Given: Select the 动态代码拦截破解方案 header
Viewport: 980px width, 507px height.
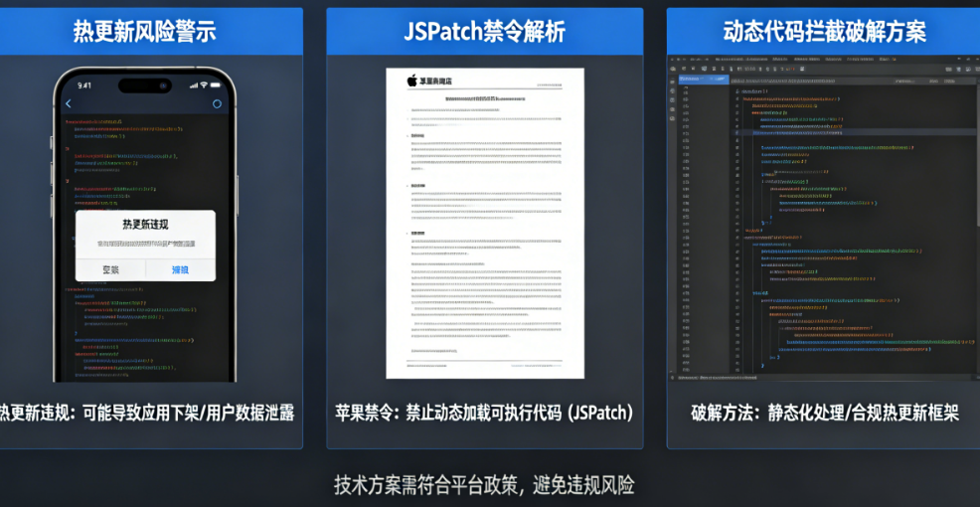Looking at the screenshot, I should coord(824,31).
